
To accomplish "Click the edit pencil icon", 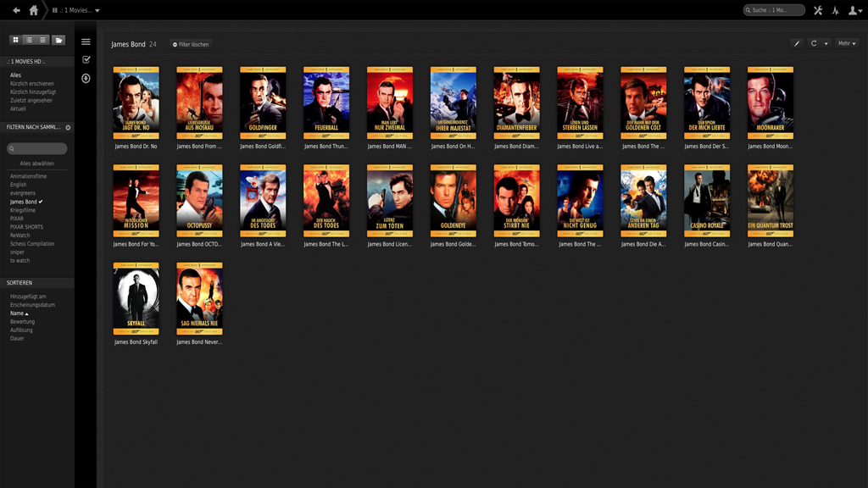I will 797,44.
